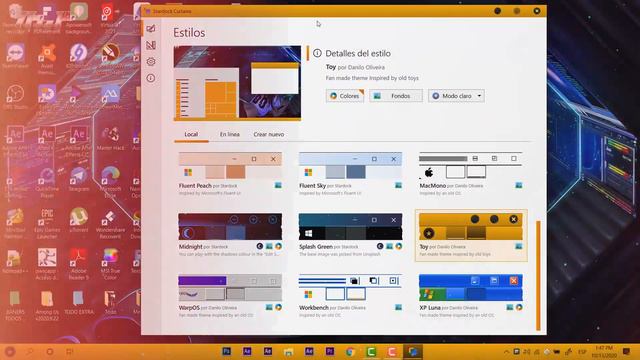This screenshot has width=640, height=360.
Task: Open the second sidebar icon below Styles
Action: coord(151,45)
